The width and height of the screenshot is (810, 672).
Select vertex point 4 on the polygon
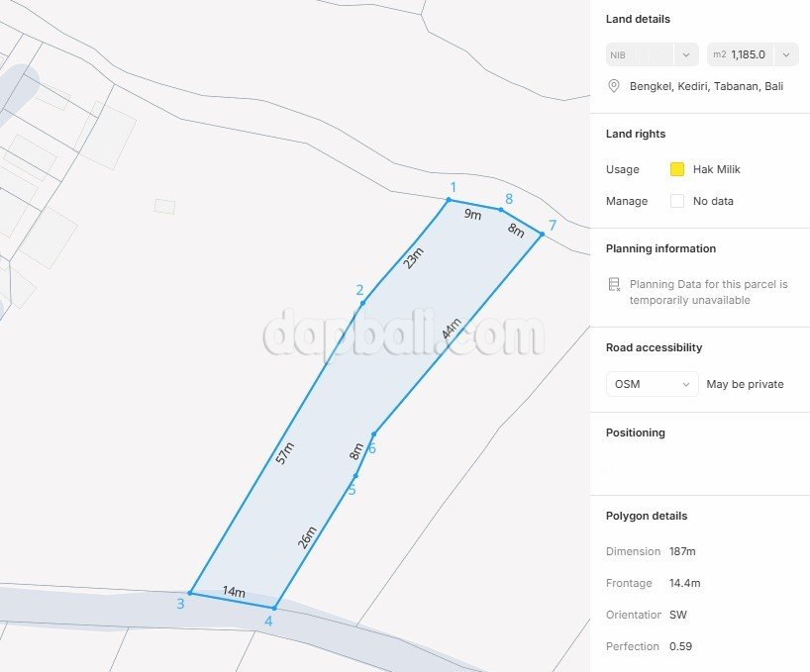click(x=274, y=608)
